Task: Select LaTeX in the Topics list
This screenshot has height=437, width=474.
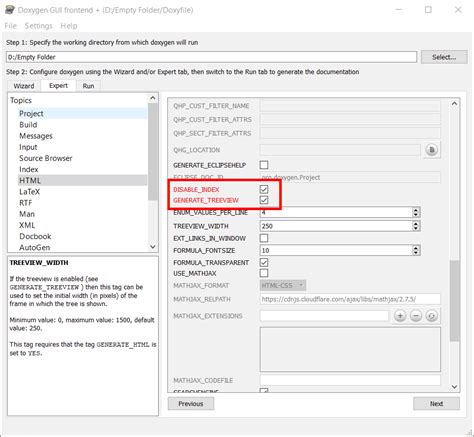Action: click(29, 192)
